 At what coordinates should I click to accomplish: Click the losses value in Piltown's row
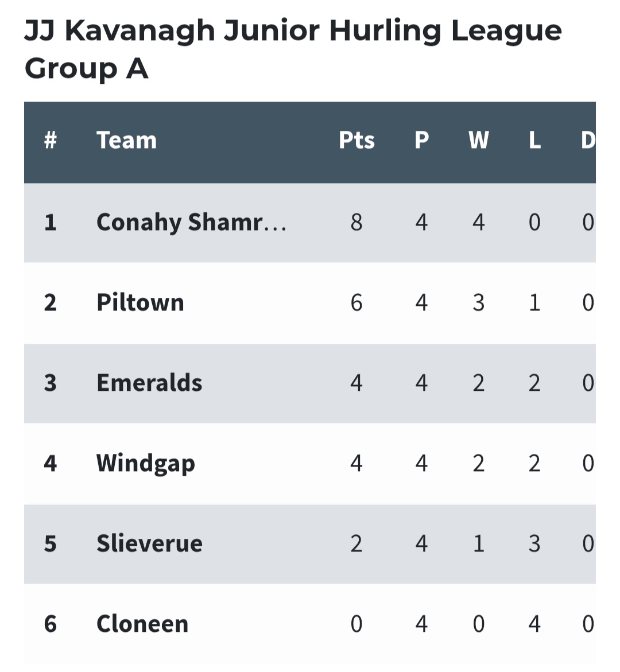point(534,302)
